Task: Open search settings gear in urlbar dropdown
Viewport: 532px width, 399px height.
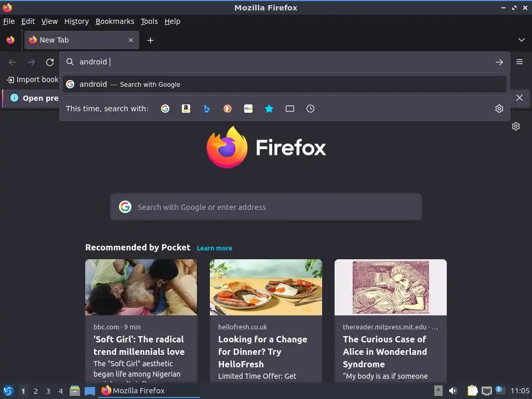Action: 499,109
